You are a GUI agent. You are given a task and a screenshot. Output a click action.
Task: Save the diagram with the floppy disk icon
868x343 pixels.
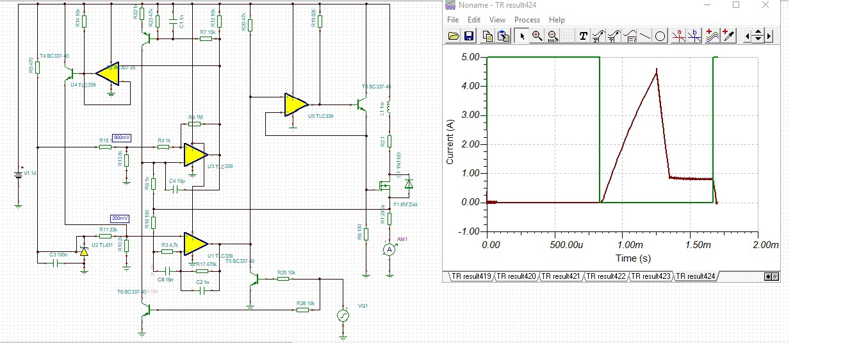pyautogui.click(x=468, y=36)
